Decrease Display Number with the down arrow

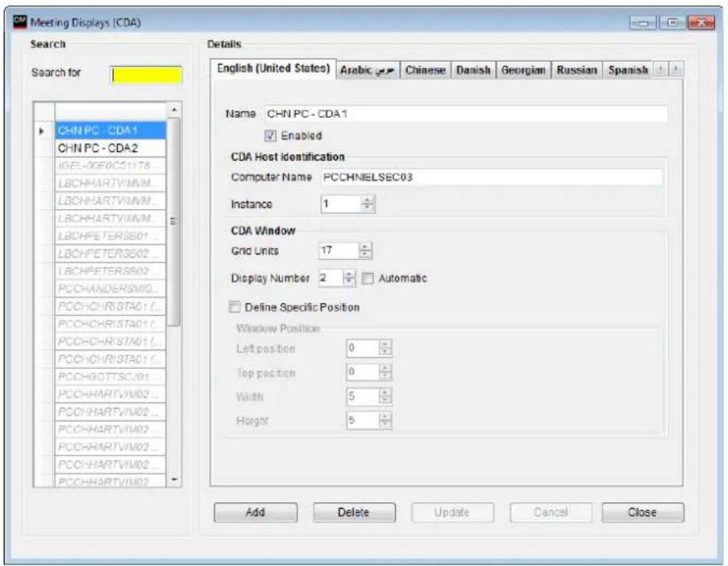click(349, 282)
